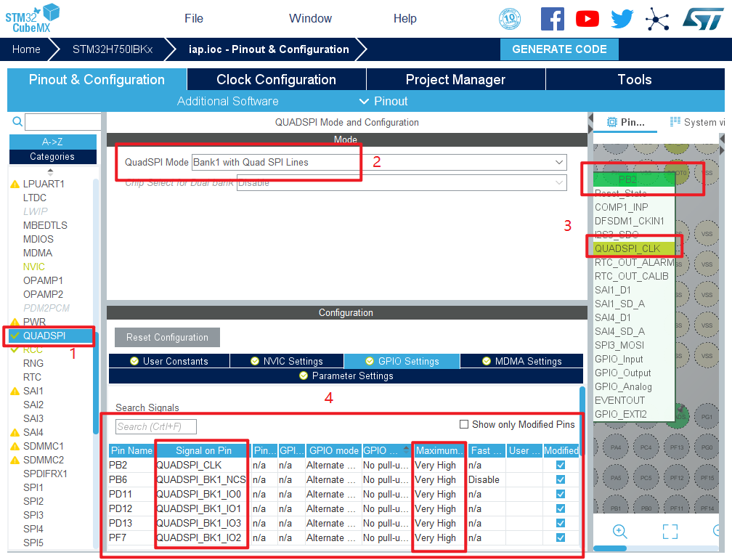Click the YouTube icon in header
732x560 pixels.
coord(587,19)
